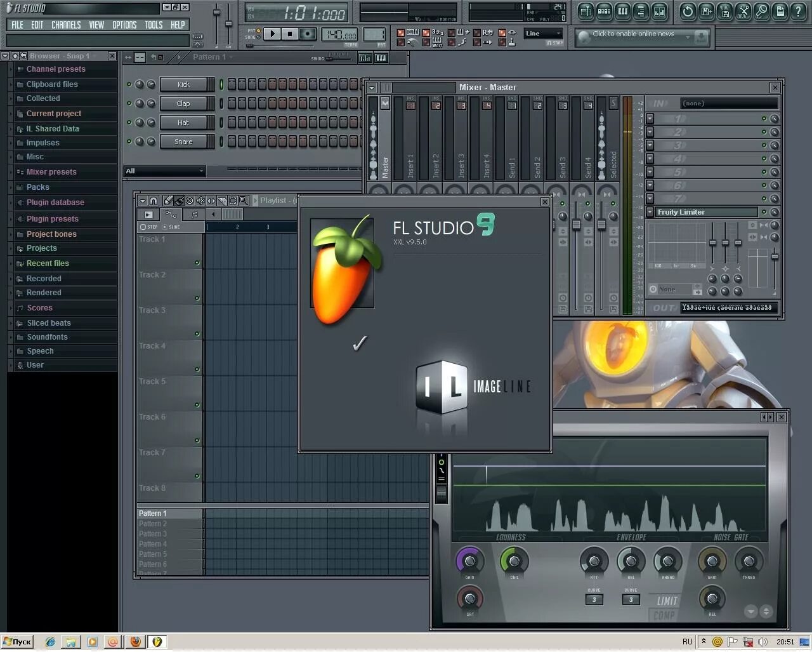Click the Hat channel button
This screenshot has width=812, height=652.
point(187,123)
